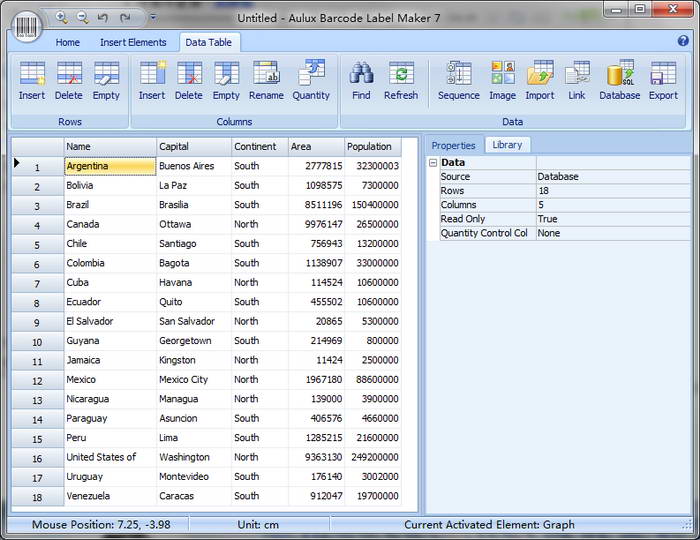Select the Data Table ribbon tab
Screen dimensions: 700x540
pyautogui.click(x=208, y=42)
